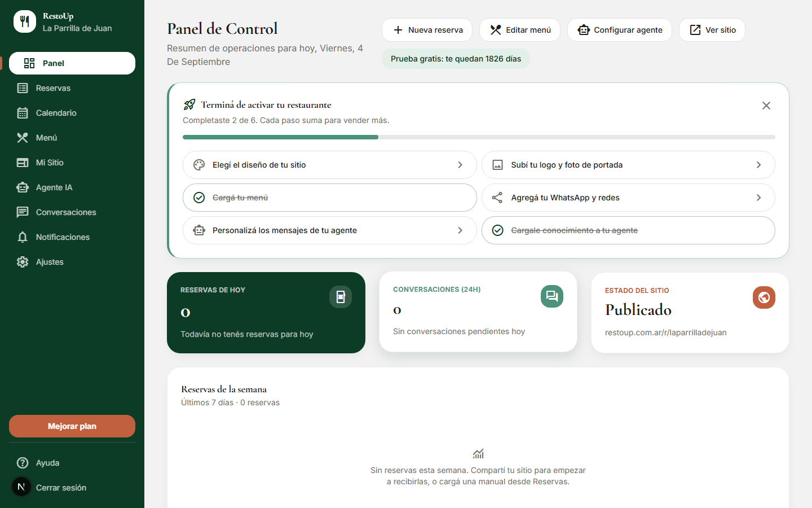Click the checkmark on Cargá tu menú
The image size is (812, 508).
(x=199, y=198)
